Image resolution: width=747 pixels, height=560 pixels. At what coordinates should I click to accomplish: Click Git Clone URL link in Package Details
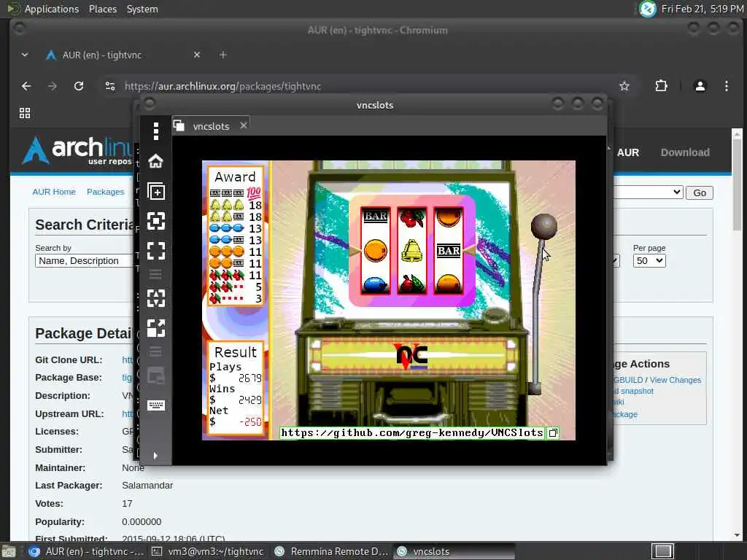click(127, 359)
